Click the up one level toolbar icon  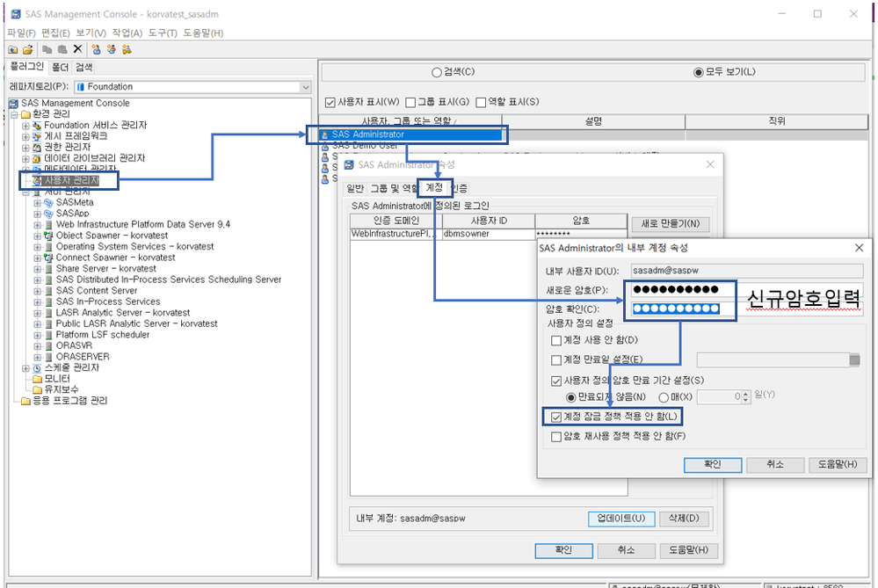coord(12,49)
